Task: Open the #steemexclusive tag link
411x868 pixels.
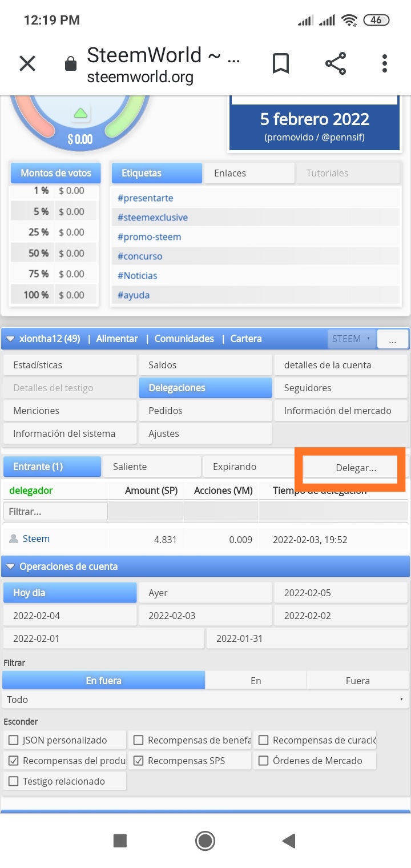Action: point(152,218)
